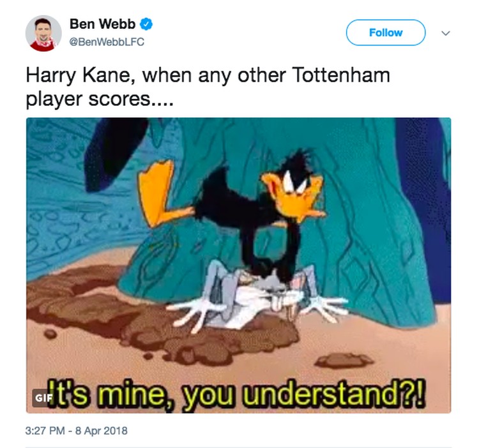Follow Ben Webb with the Follow button
This screenshot has width=479, height=448.
coord(386,33)
